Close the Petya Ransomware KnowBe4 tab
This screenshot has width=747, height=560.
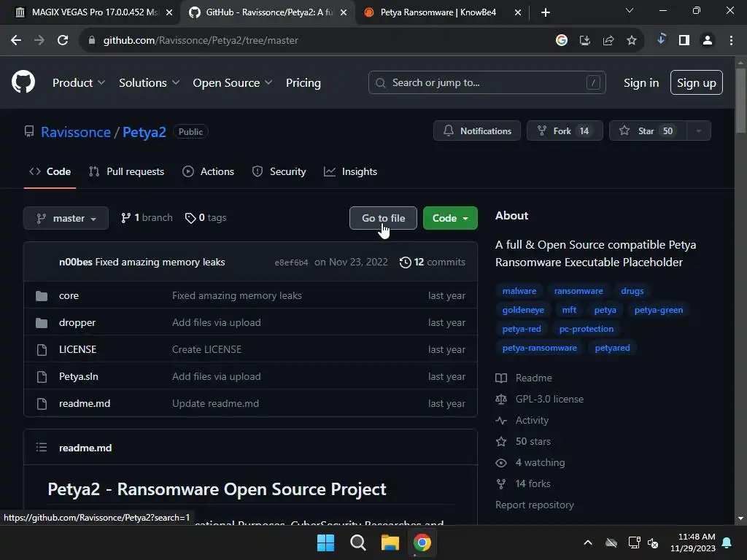[518, 12]
